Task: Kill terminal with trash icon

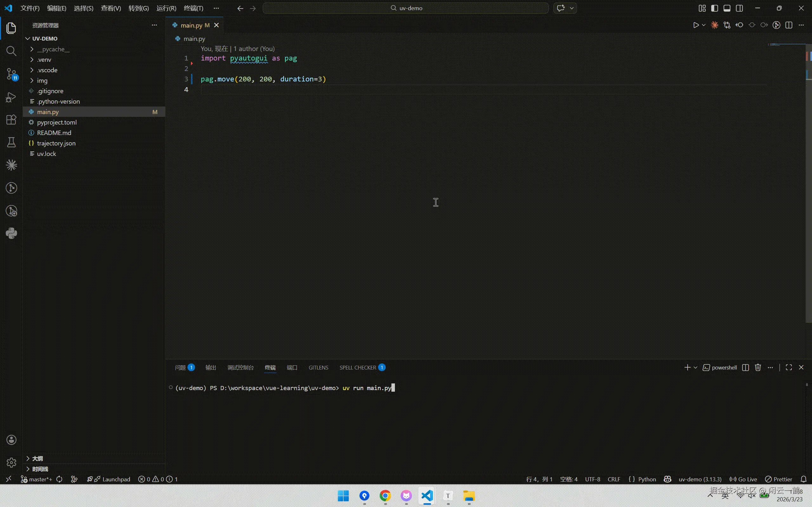Action: (x=758, y=368)
